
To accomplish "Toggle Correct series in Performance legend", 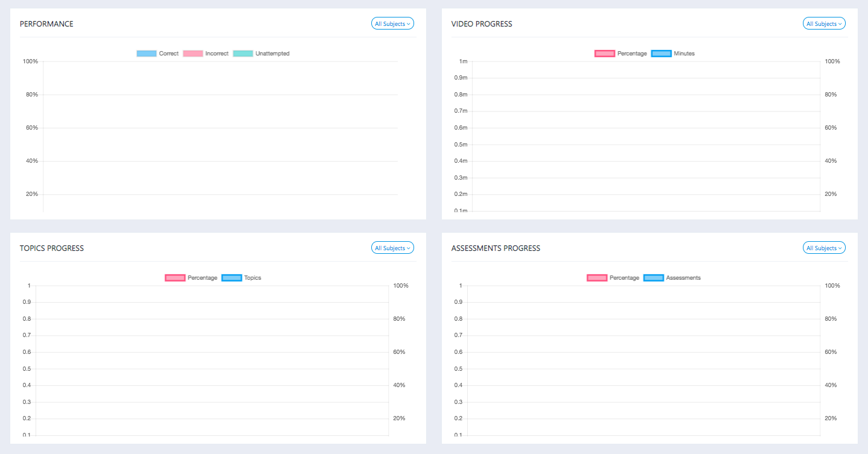I will coord(158,54).
